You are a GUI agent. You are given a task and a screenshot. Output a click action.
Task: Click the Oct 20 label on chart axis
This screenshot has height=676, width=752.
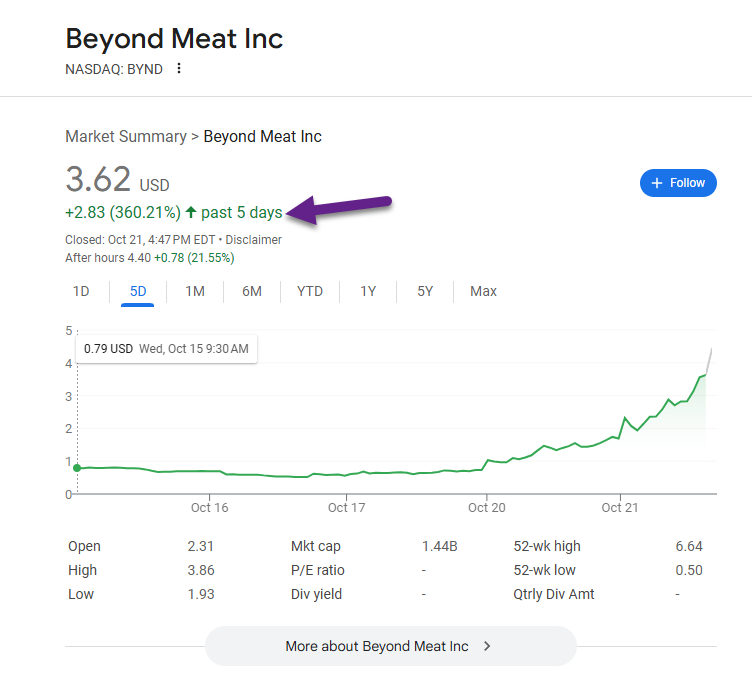pyautogui.click(x=486, y=508)
